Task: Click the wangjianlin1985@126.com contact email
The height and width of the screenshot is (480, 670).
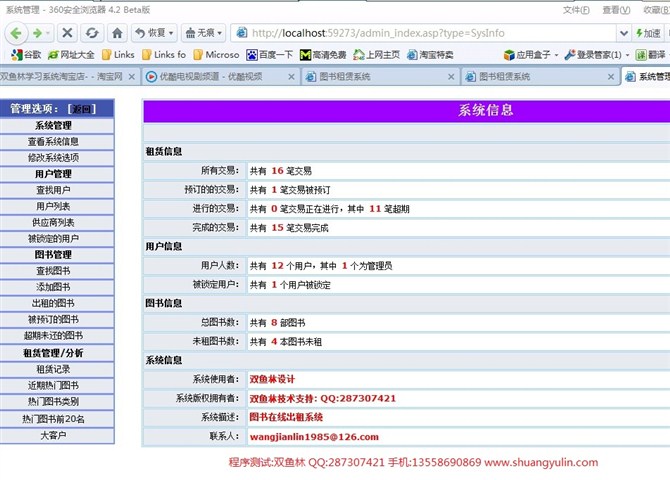Action: click(314, 437)
